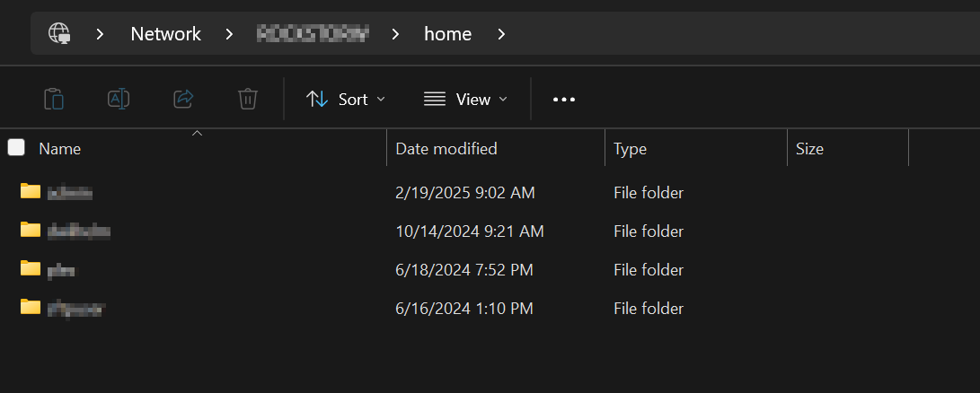Image resolution: width=980 pixels, height=393 pixels.
Task: Sort by the Type column header
Action: [x=630, y=149]
